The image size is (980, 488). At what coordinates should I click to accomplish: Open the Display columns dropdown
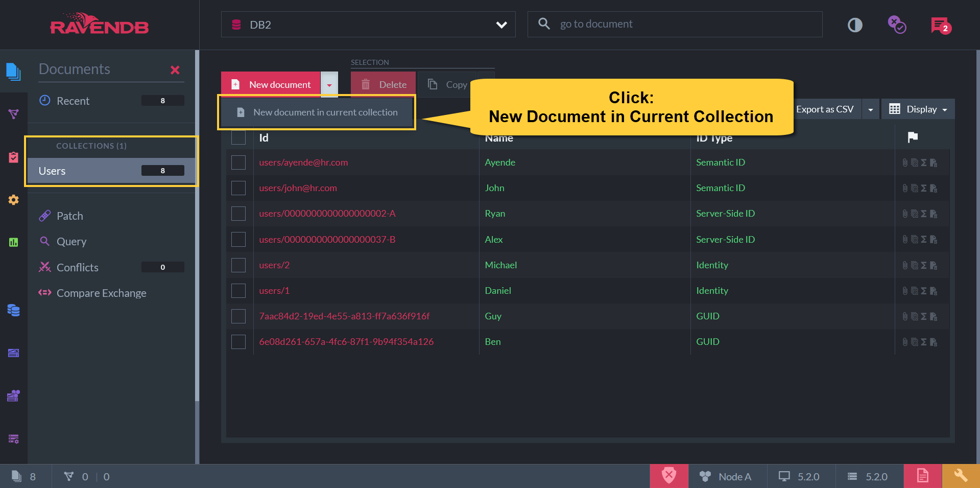point(918,109)
